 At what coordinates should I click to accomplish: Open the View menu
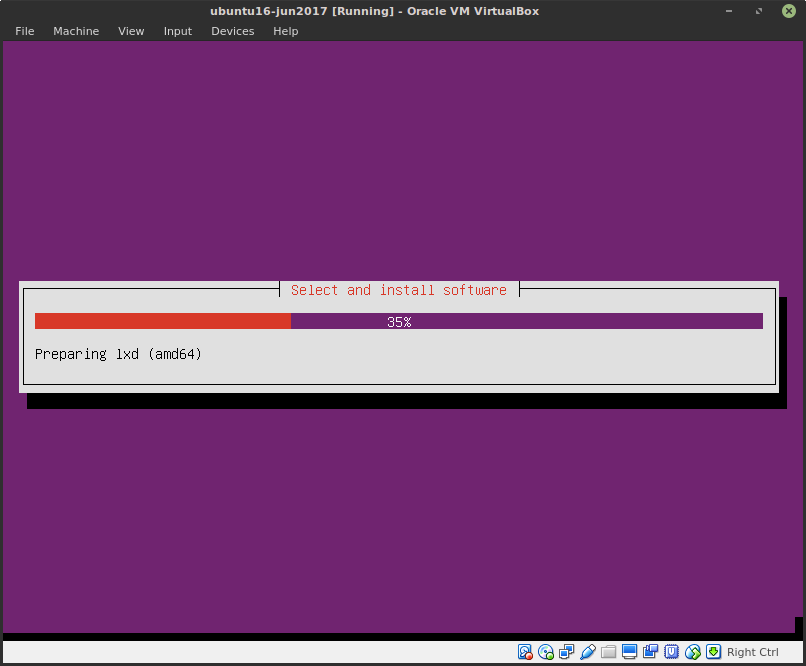(131, 31)
